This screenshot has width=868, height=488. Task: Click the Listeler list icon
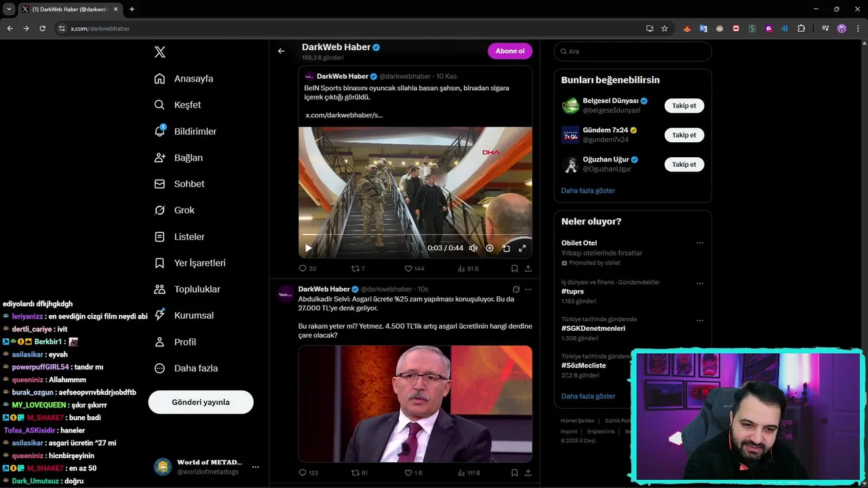[159, 237]
